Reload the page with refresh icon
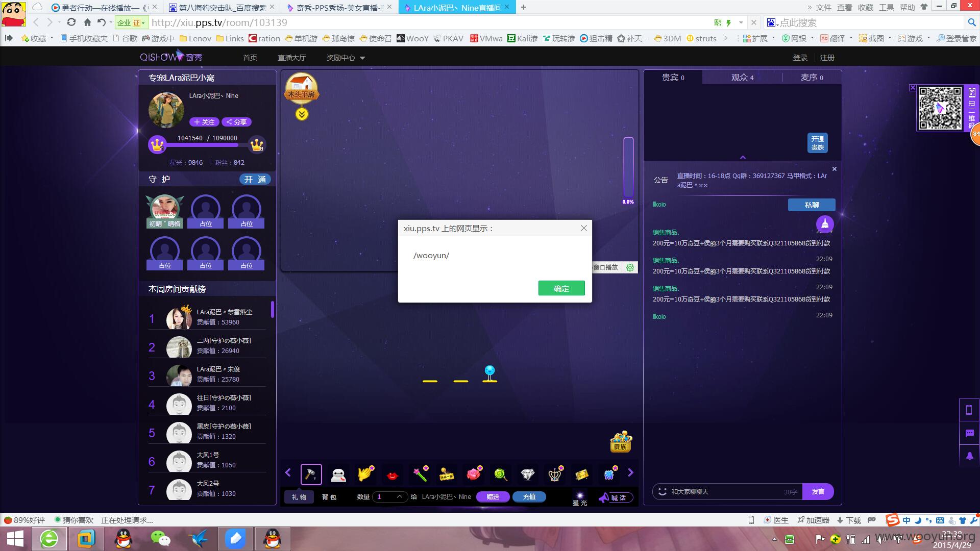Screen dimensions: 980x551 coord(71,22)
